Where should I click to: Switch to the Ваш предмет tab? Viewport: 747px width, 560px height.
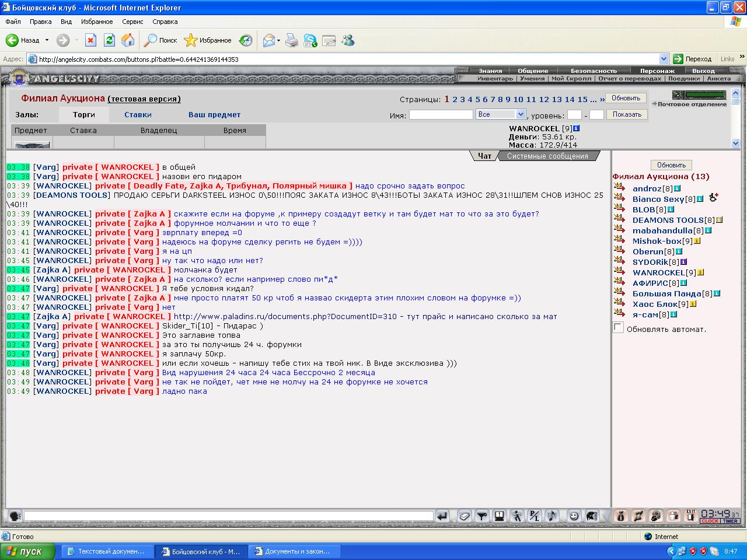pyautogui.click(x=214, y=114)
